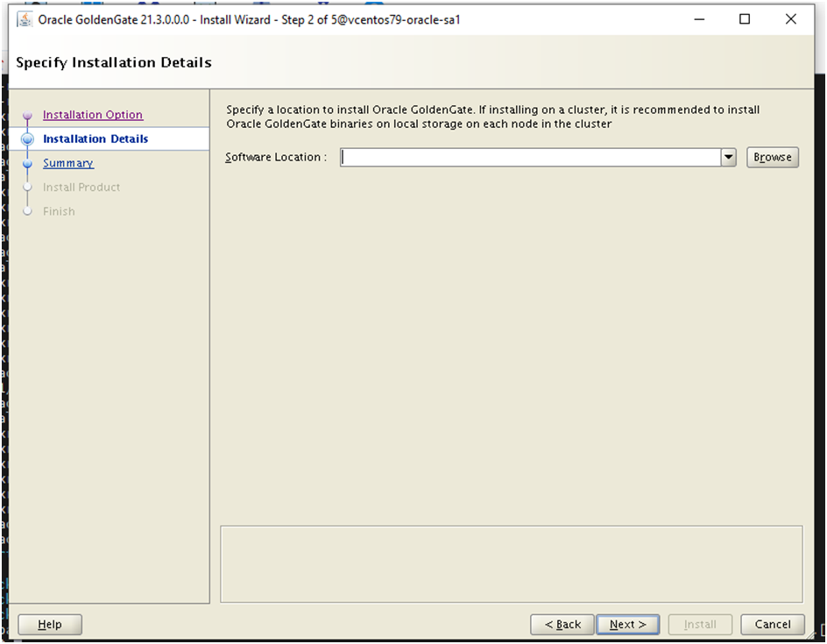827x644 pixels.
Task: Click the Specify Installation Details heading
Action: click(113, 62)
